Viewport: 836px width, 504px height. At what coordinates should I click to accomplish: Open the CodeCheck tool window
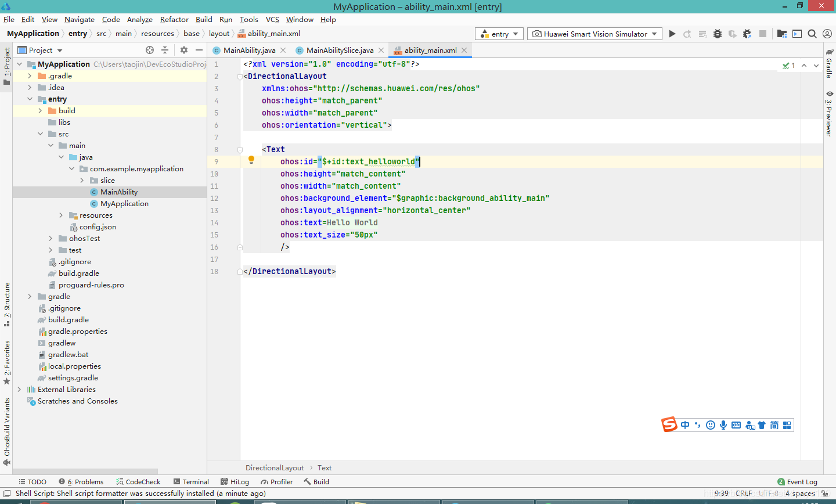pos(138,482)
